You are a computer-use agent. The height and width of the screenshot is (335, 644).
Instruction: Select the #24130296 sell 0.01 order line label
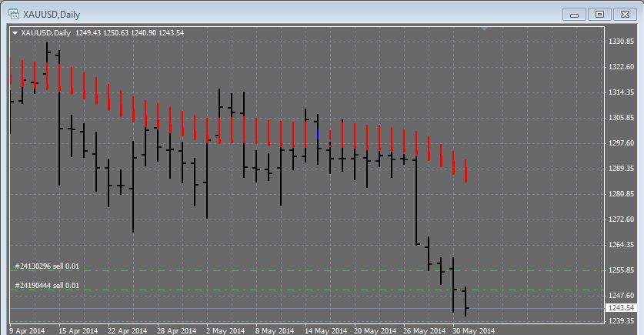point(47,266)
